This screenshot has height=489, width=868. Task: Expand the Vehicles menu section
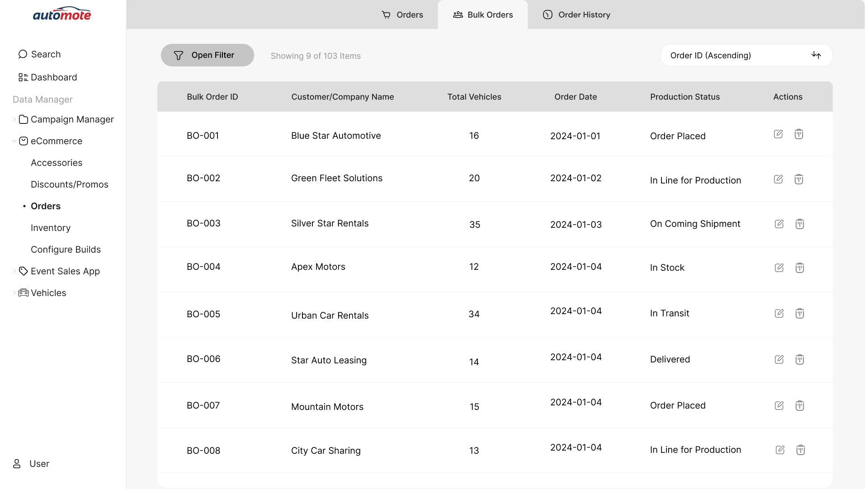(x=14, y=293)
